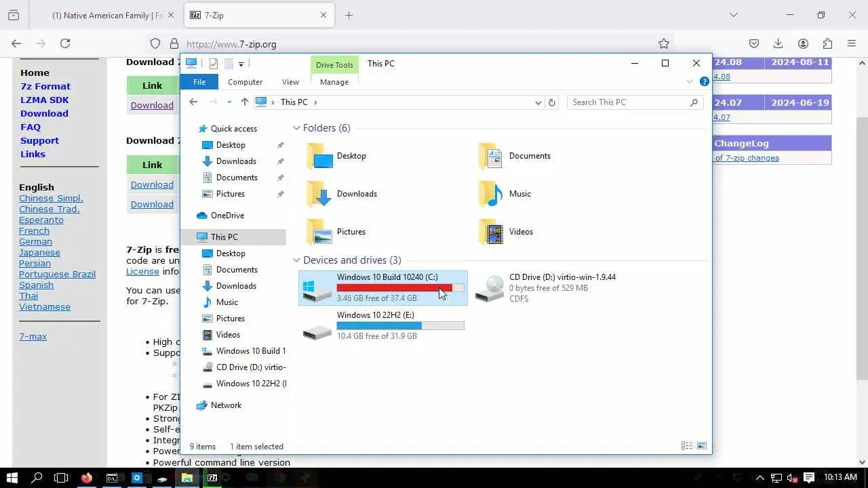Select the CD Drive (D:) virtio-win disc icon
Screen dimensions: 868x488
click(490, 289)
